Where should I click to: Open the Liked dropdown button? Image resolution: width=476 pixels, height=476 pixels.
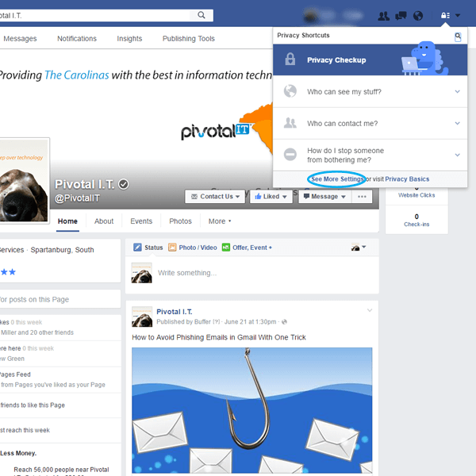(x=271, y=197)
